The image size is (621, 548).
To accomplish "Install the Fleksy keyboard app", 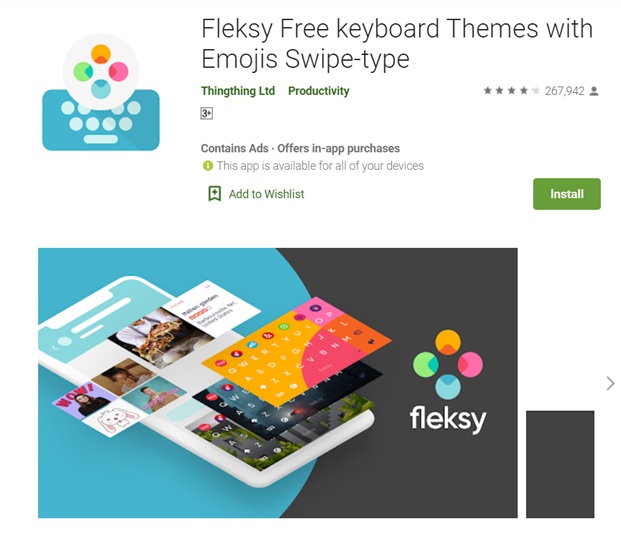I will [567, 194].
